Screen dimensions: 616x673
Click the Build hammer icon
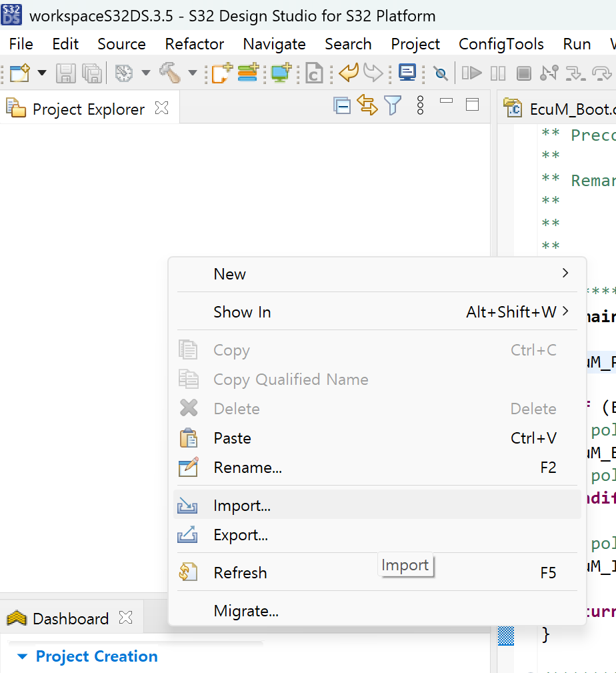(170, 73)
